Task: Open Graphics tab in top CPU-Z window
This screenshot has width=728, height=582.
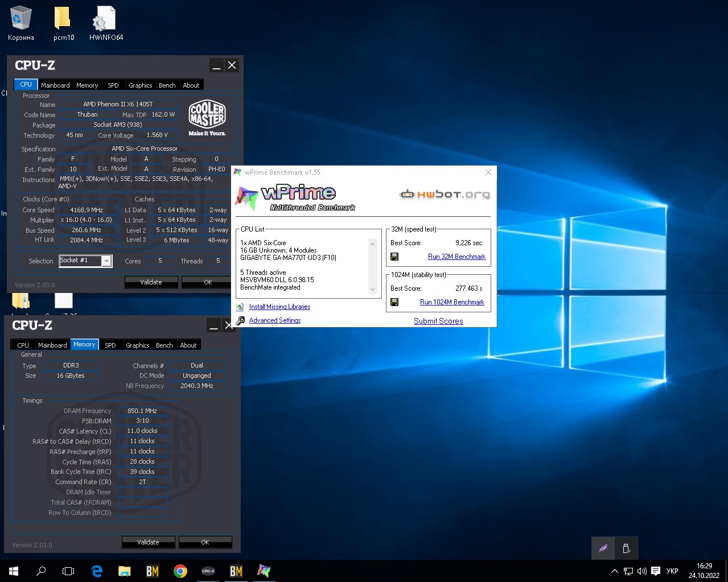Action: click(x=140, y=85)
